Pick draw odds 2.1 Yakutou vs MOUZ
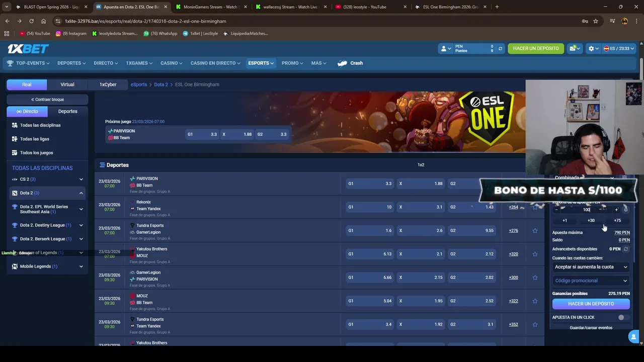 click(421, 254)
